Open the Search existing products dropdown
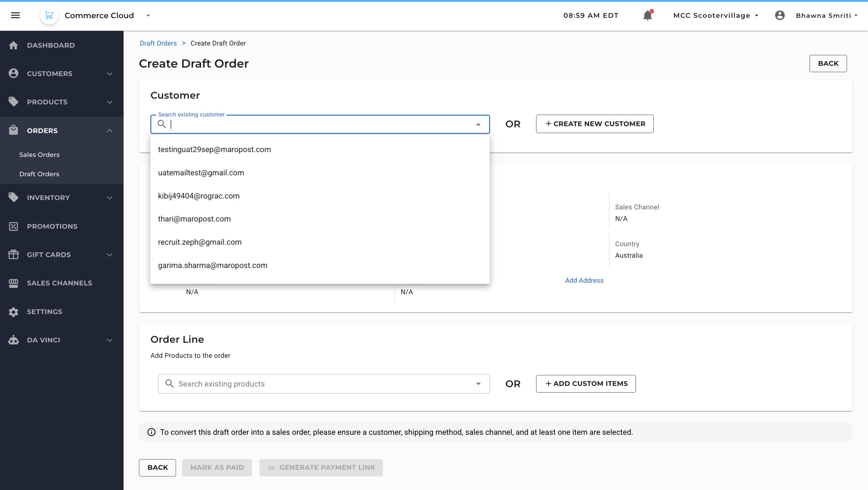The height and width of the screenshot is (490, 868). tap(478, 383)
